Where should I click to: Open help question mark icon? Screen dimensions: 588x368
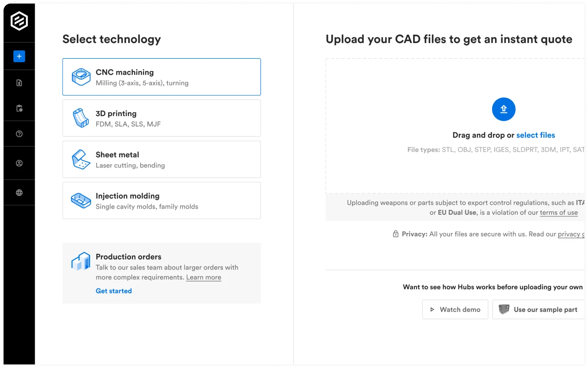19,134
